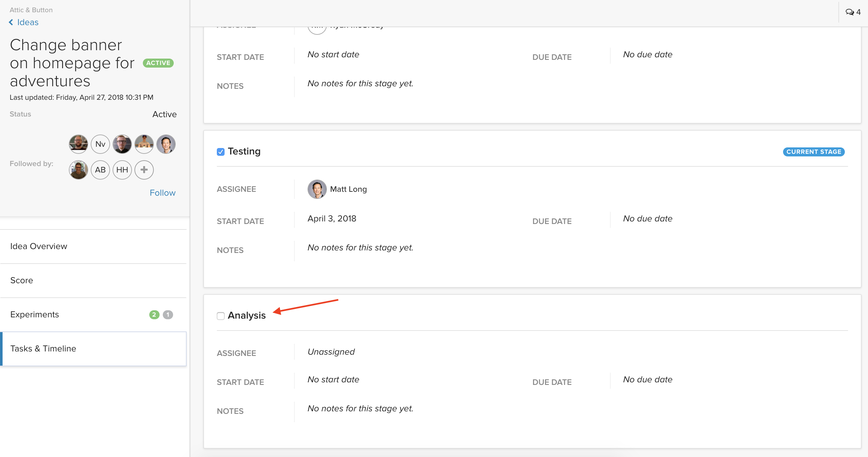Select the Tasks & Timeline tab
The image size is (868, 457).
tap(43, 349)
